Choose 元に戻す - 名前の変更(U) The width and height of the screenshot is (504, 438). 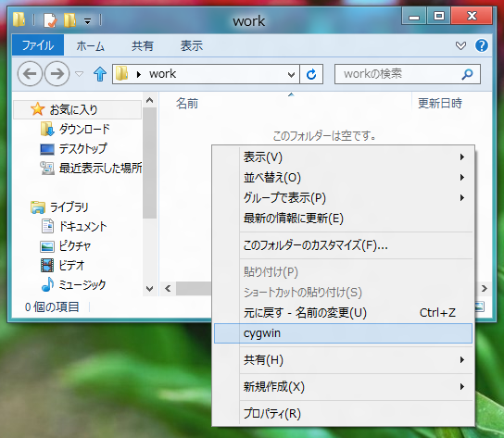tap(344, 313)
